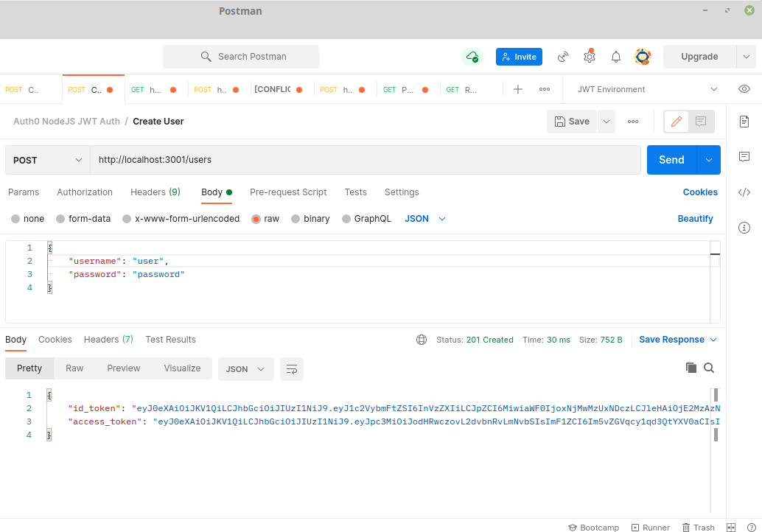The image size is (762, 532).
Task: Open the JWT Environment selector
Action: (x=647, y=89)
